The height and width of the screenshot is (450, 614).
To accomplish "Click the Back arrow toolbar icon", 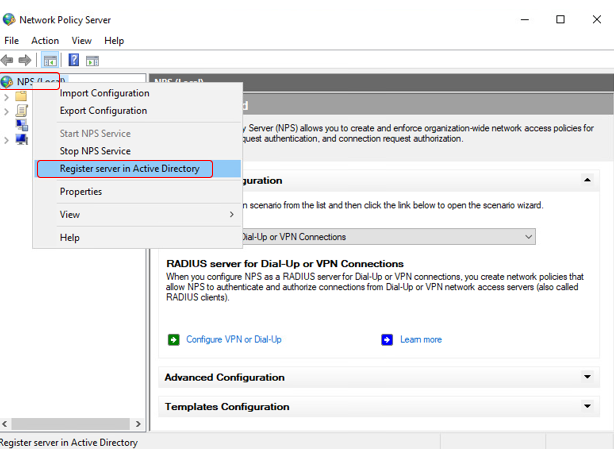I will [x=7, y=60].
